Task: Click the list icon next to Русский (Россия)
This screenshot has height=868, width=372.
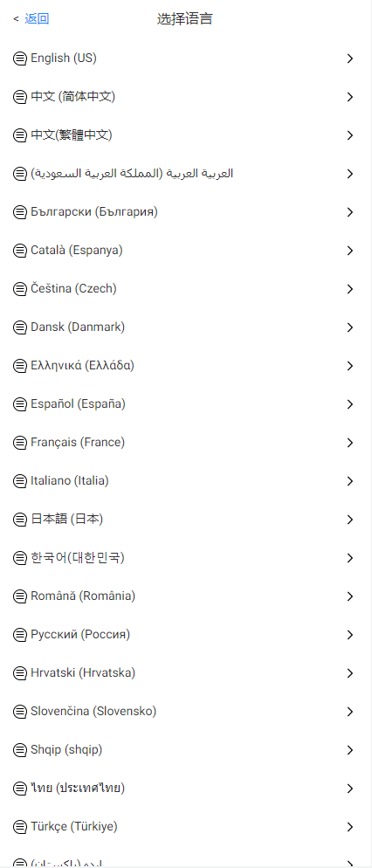Action: (x=20, y=635)
